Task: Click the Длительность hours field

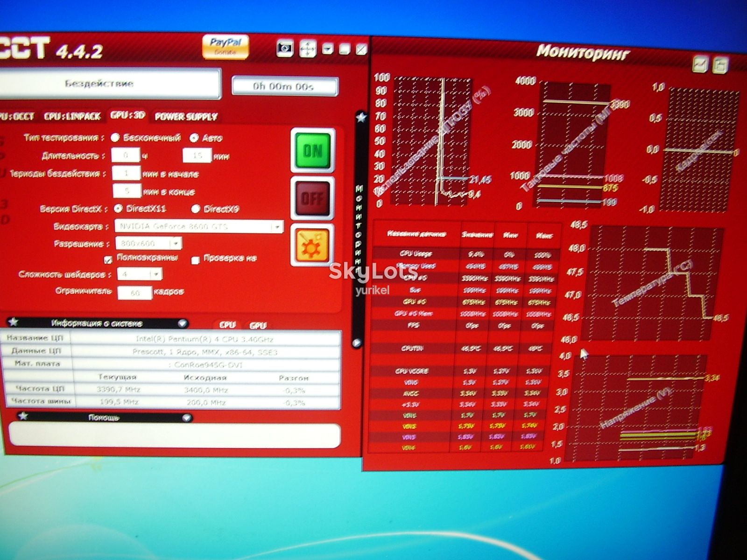Action: (x=126, y=155)
